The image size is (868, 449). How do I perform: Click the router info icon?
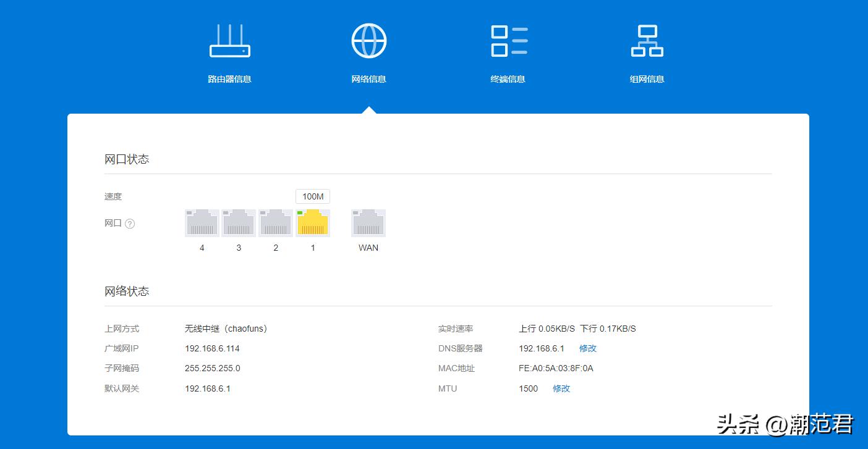pos(229,41)
